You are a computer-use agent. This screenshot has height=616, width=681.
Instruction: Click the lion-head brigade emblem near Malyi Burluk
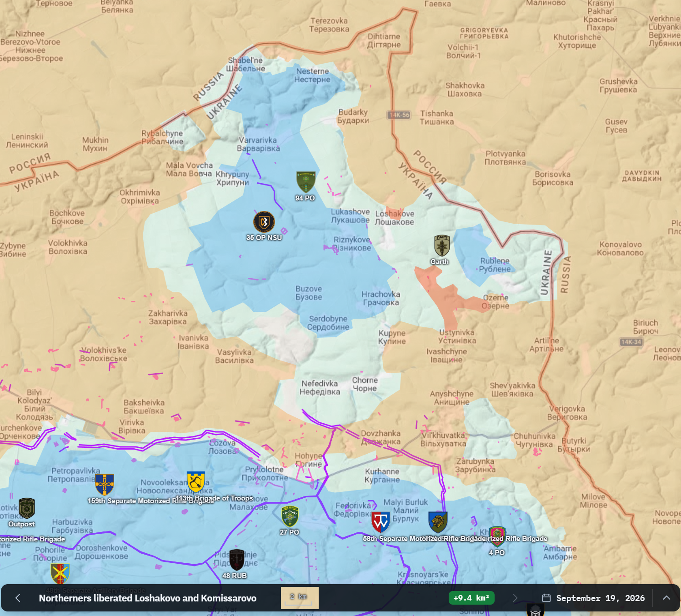tap(438, 522)
